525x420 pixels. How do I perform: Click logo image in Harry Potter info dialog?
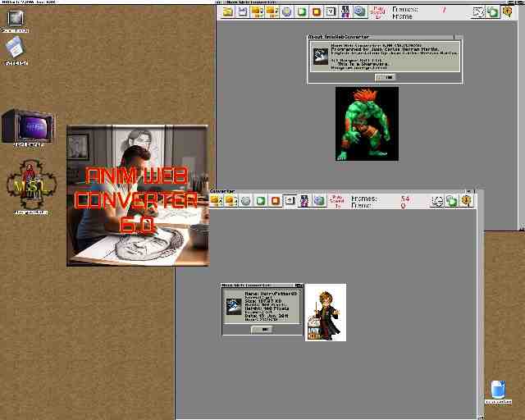[x=234, y=307]
